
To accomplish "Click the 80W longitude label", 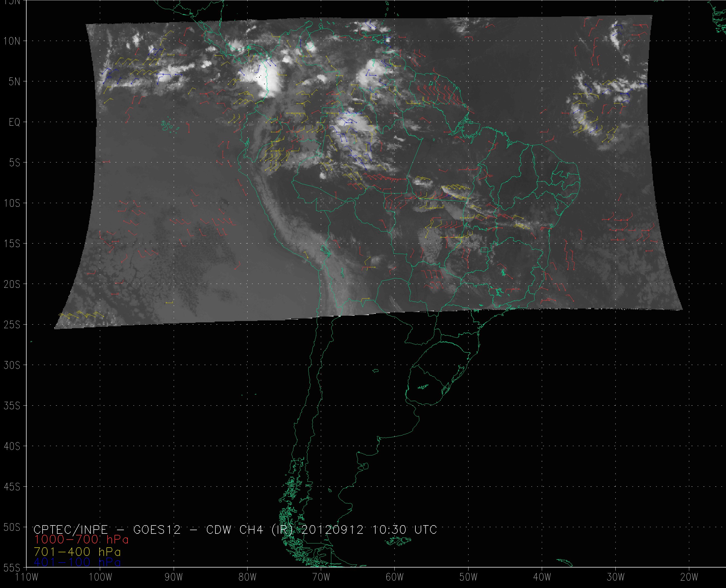I will (x=248, y=577).
